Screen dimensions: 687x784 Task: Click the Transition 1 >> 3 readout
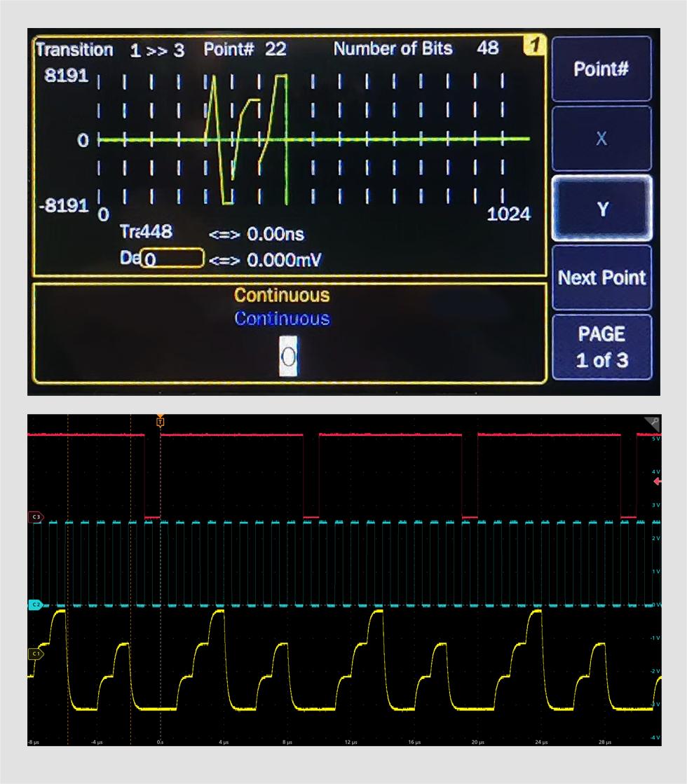click(110, 50)
